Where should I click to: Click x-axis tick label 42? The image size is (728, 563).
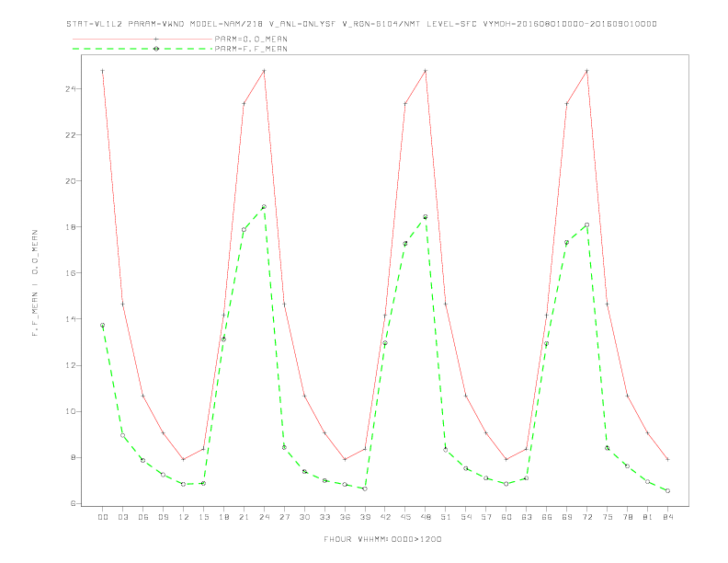385,517
